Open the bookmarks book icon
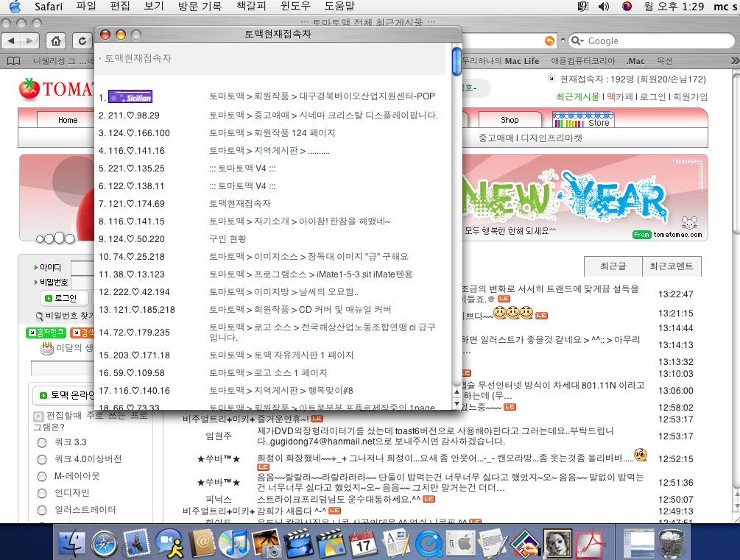The width and height of the screenshot is (740, 560). (x=12, y=61)
